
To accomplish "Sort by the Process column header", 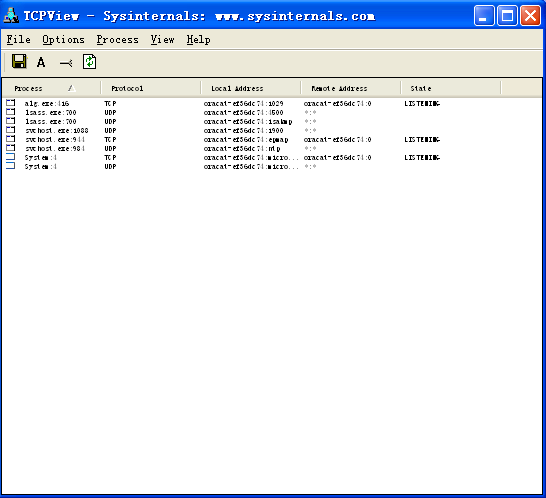I will [51, 88].
